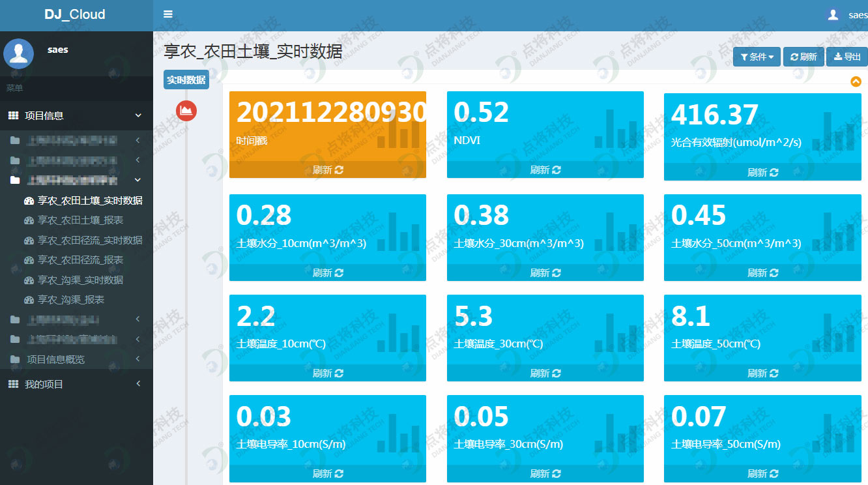
Task: Open 享农_农田土壤_报表 in sidebar
Action: [80, 220]
